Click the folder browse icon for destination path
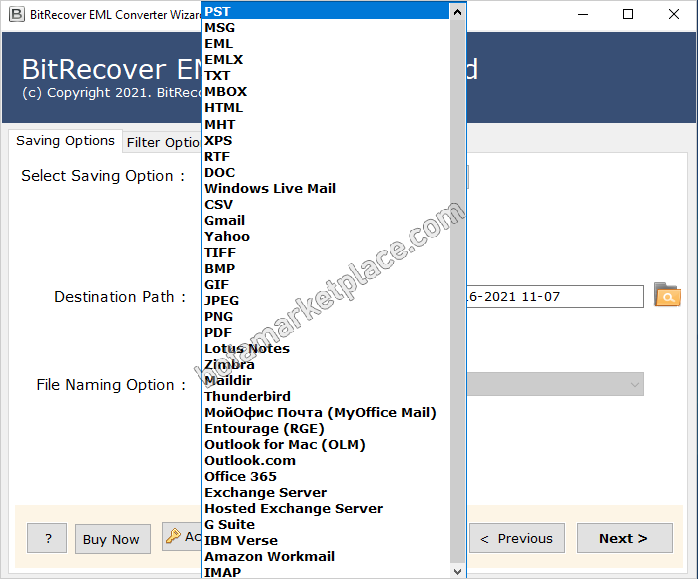Screen dimensions: 698x579 click(x=667, y=295)
